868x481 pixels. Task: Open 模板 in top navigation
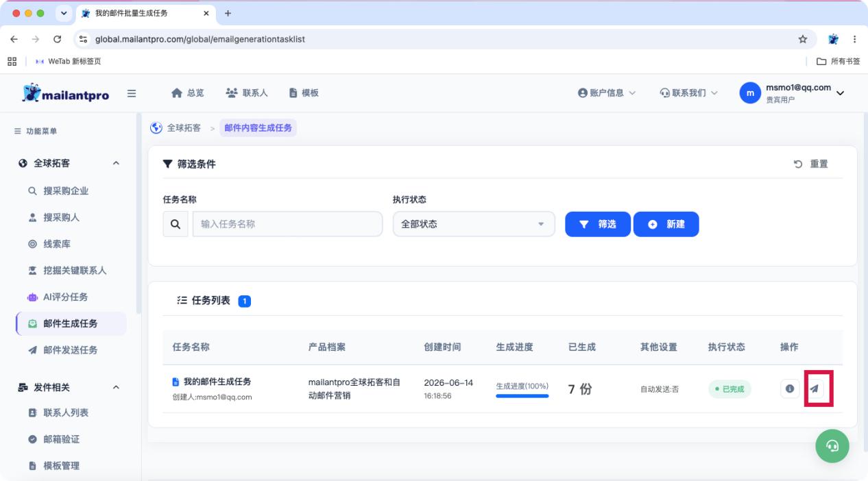[304, 93]
